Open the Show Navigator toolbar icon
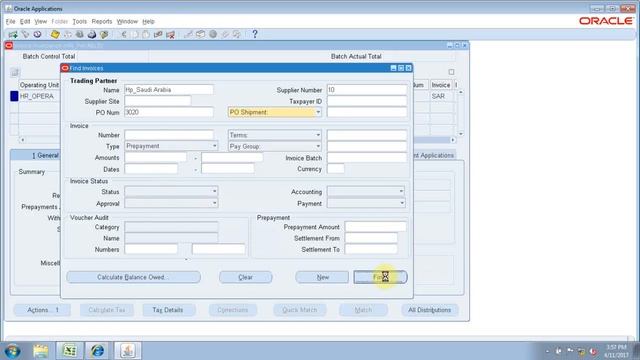Image resolution: width=640 pixels, height=360 pixels. (38, 35)
